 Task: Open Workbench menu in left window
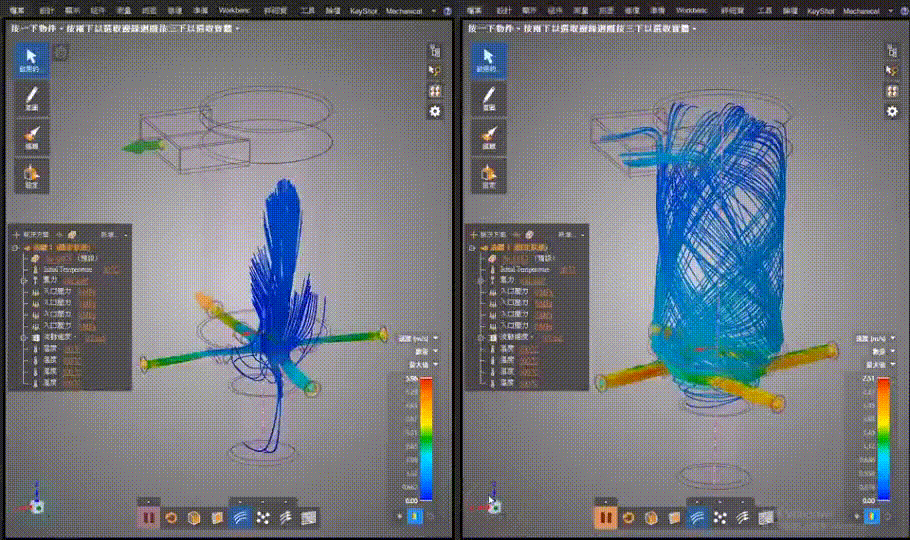234,11
